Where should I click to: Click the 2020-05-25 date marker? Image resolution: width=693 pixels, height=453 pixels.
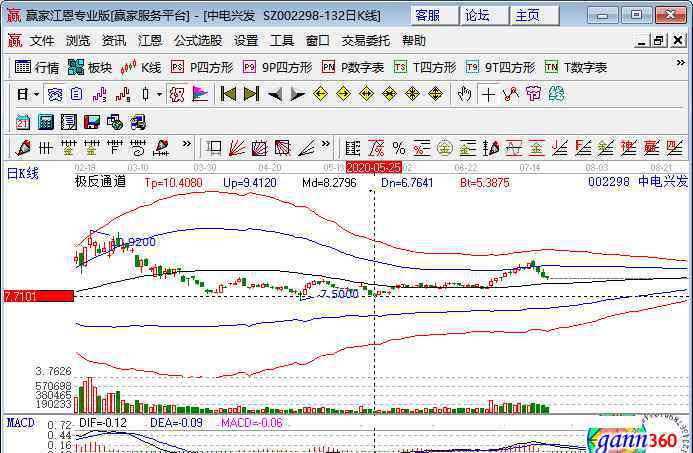[x=373, y=167]
